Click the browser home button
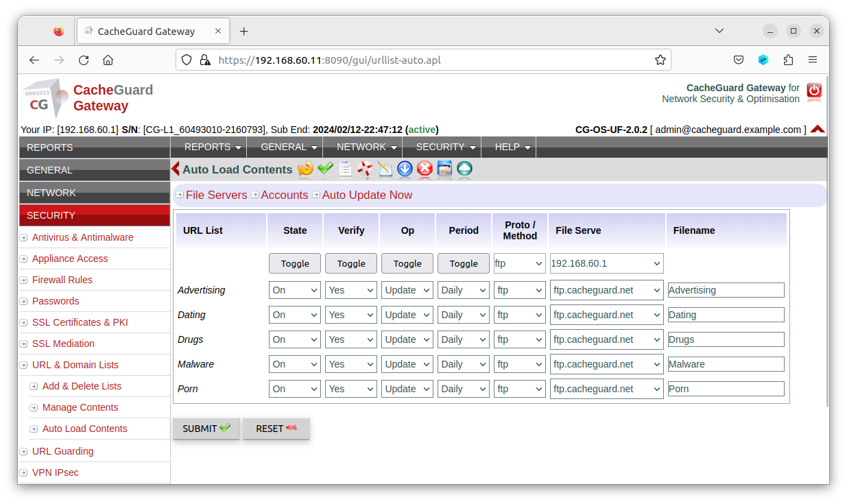 [x=108, y=60]
